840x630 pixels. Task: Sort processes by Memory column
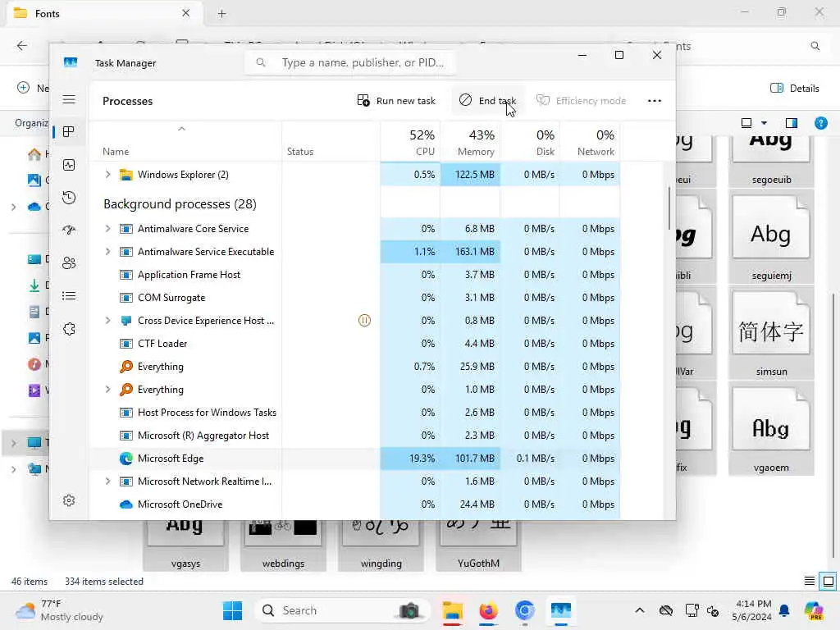click(470, 142)
